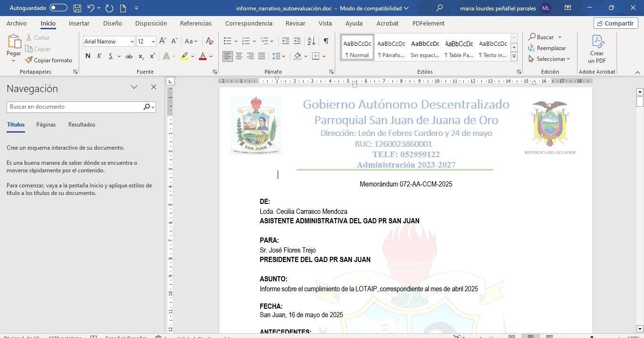Switch to the Páginas navigation tab

(46, 125)
